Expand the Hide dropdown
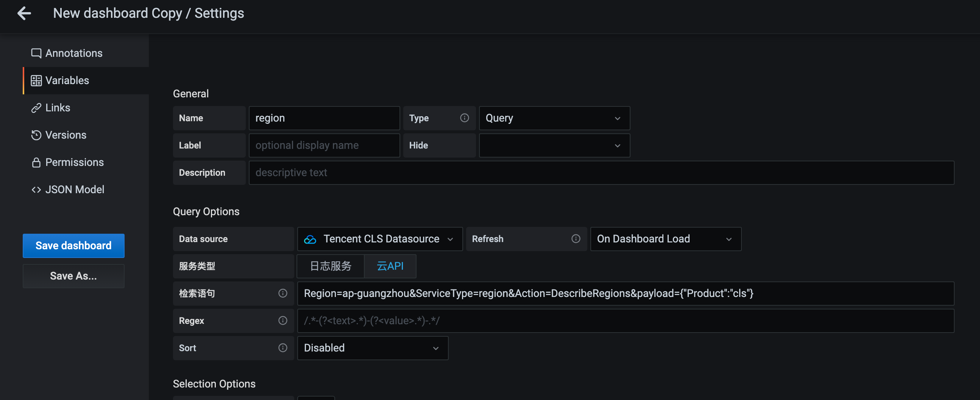 [x=554, y=145]
